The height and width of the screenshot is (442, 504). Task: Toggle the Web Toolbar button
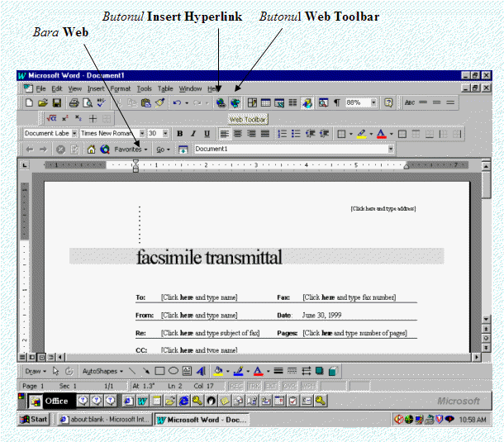pyautogui.click(x=235, y=103)
